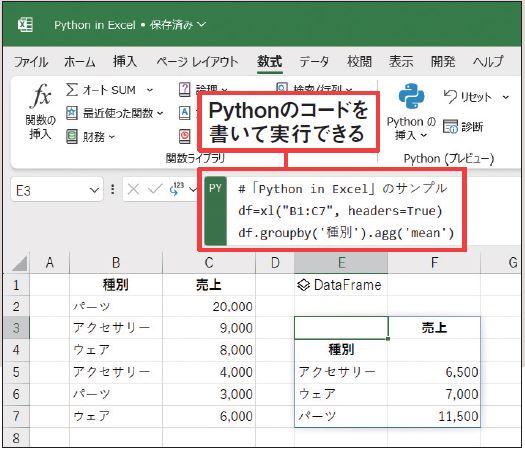The width and height of the screenshot is (525, 451).
Task: Select column B header
Action: coord(116,263)
